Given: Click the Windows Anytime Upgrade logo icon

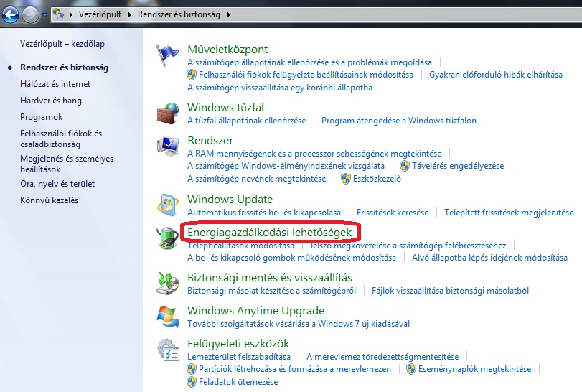Looking at the screenshot, I should (168, 317).
